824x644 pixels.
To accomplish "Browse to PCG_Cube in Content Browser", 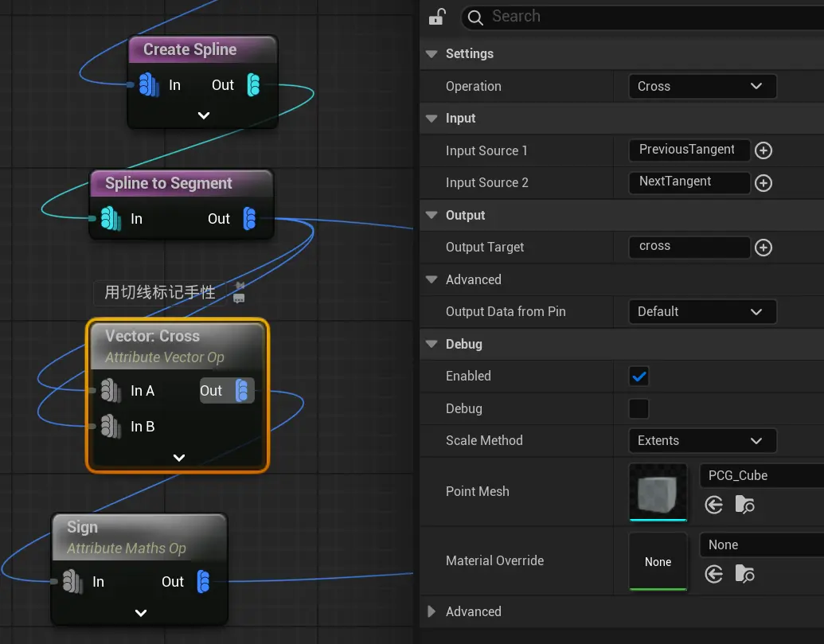I will tap(744, 505).
